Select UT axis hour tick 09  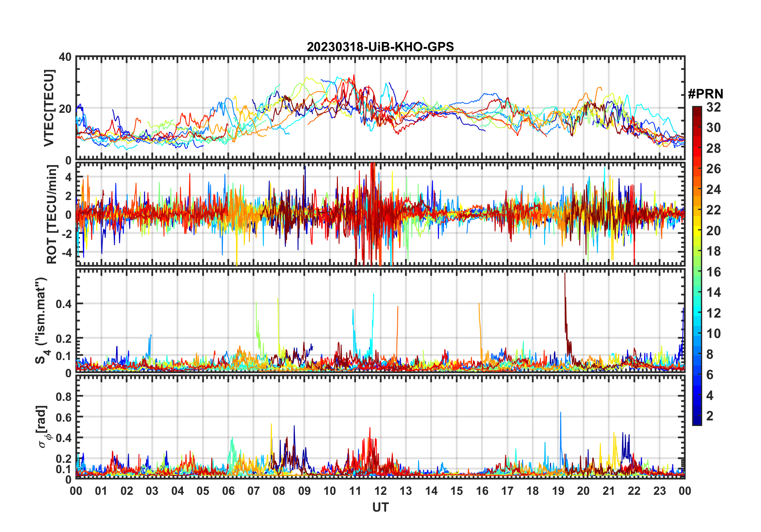[304, 491]
